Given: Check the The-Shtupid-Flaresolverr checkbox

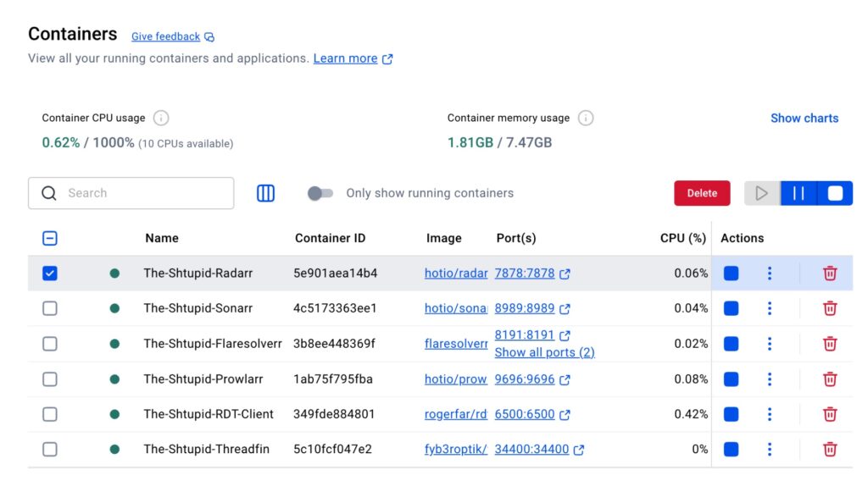Looking at the screenshot, I should 50,344.
